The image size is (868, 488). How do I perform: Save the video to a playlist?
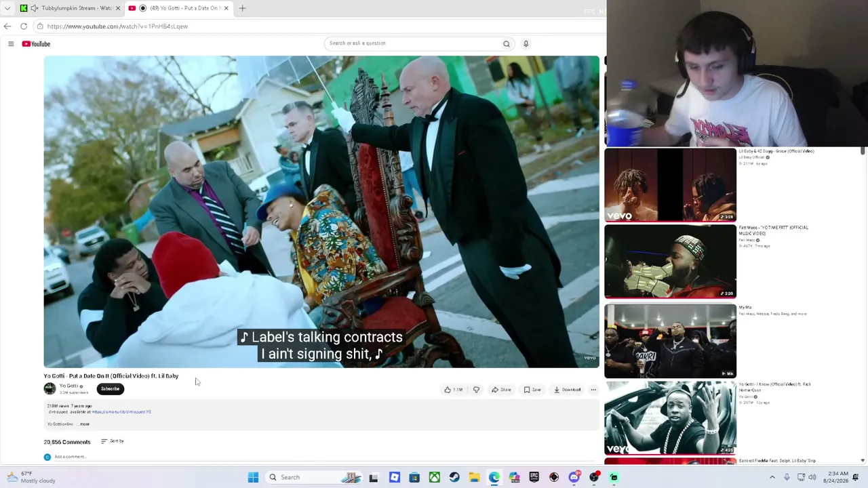tap(532, 390)
